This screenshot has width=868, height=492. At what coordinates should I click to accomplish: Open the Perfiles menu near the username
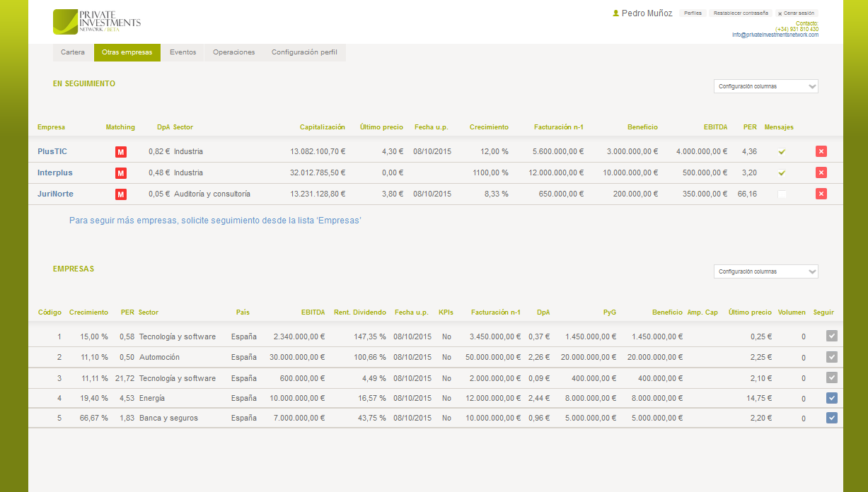click(x=693, y=13)
